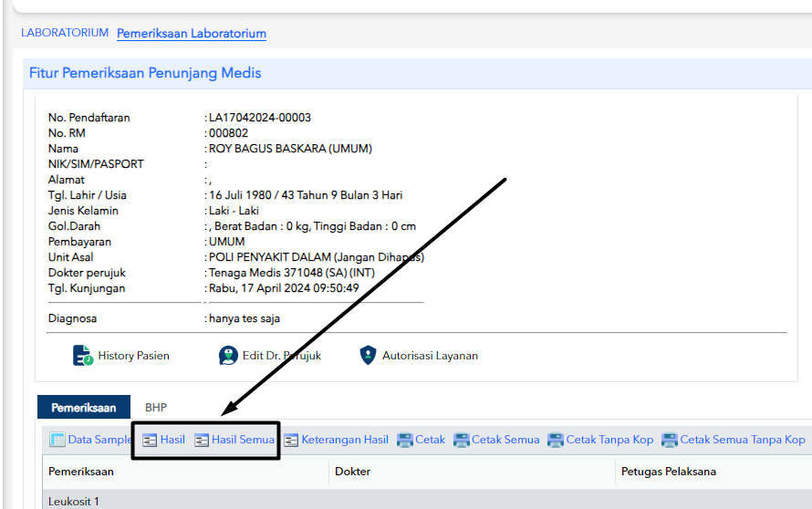Click the Autorisasi Layanan shield icon
Viewport: 812px width, 509px height.
368,355
